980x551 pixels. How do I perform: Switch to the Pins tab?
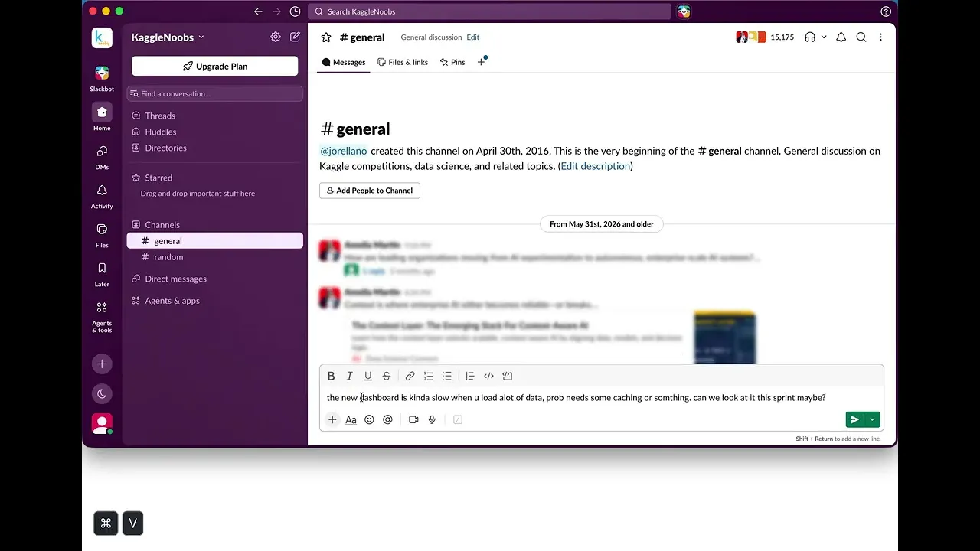pos(452,62)
